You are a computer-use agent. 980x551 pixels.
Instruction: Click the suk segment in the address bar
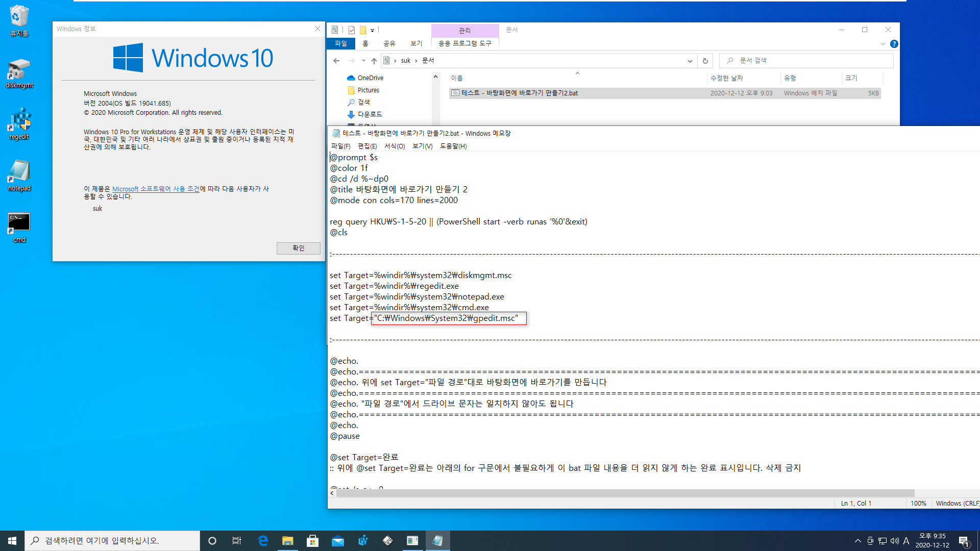pyautogui.click(x=405, y=61)
